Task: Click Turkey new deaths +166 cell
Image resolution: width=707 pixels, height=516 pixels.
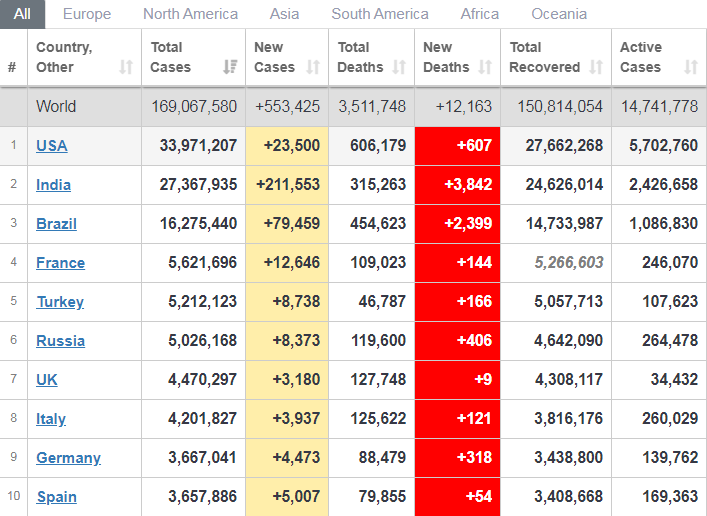Action: tap(457, 302)
